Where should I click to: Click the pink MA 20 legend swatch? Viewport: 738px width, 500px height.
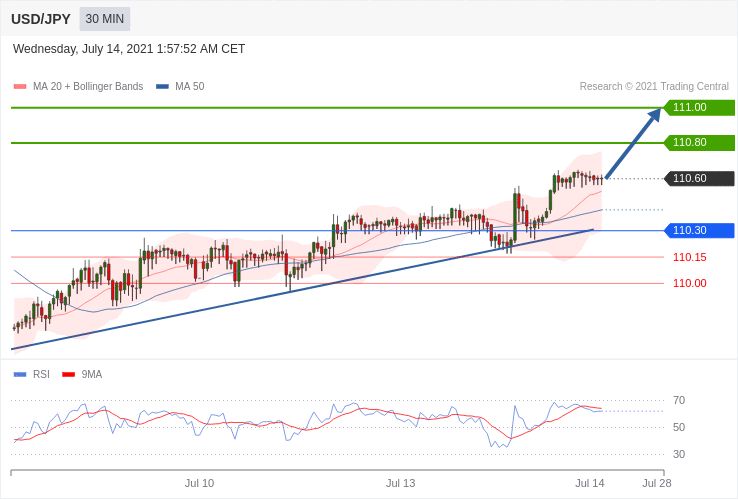pyautogui.click(x=20, y=87)
